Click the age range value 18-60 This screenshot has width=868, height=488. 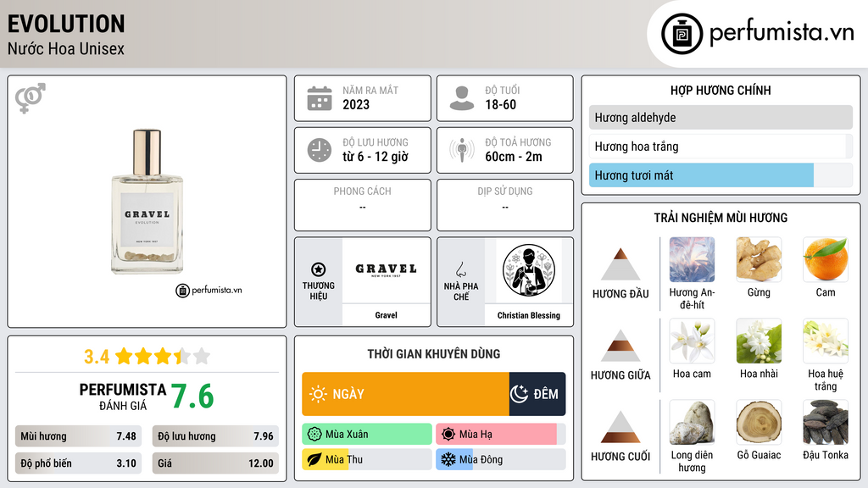(x=500, y=104)
